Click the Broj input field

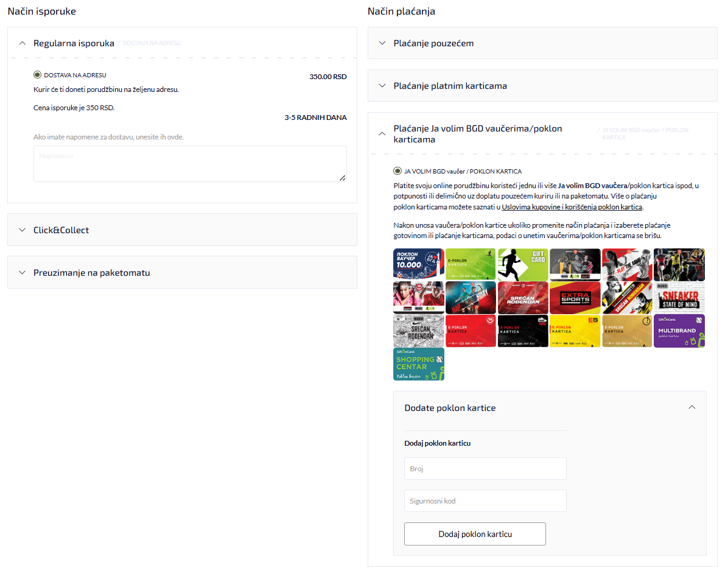(485, 468)
